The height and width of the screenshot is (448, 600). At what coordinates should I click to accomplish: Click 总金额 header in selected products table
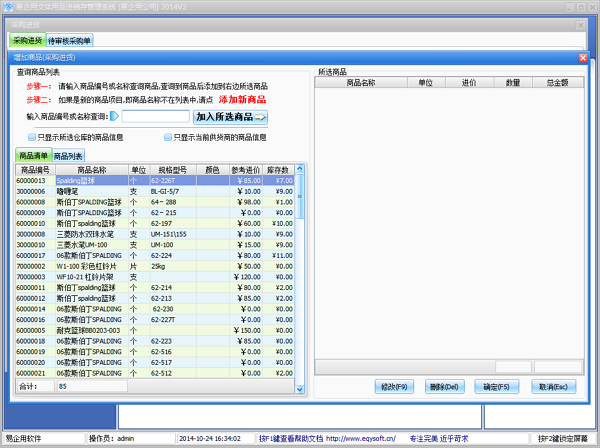558,83
